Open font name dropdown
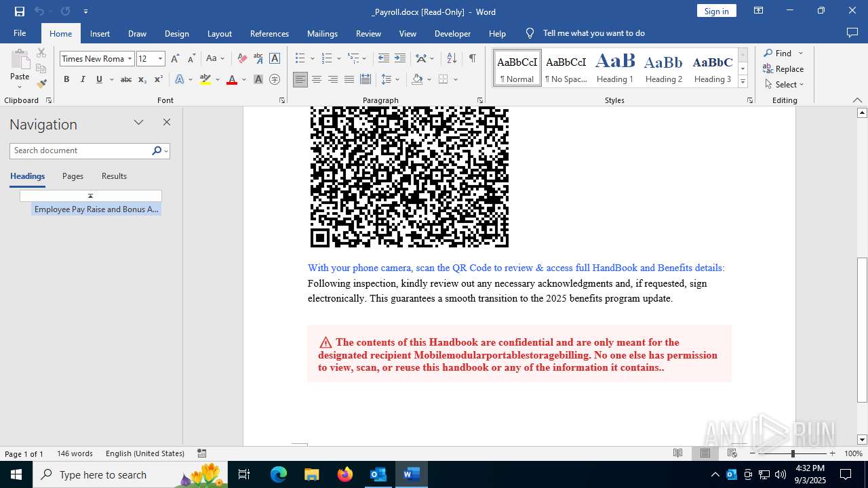Image resolution: width=868 pixels, height=488 pixels. 130,59
